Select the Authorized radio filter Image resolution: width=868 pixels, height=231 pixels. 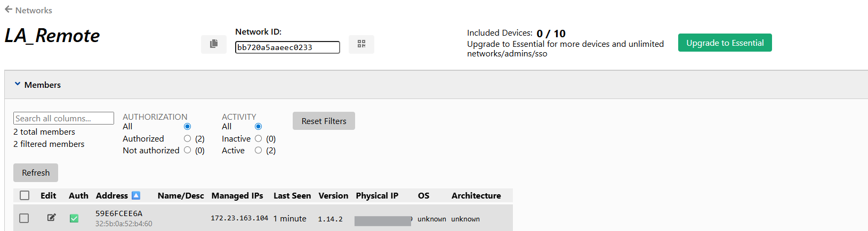tap(187, 138)
